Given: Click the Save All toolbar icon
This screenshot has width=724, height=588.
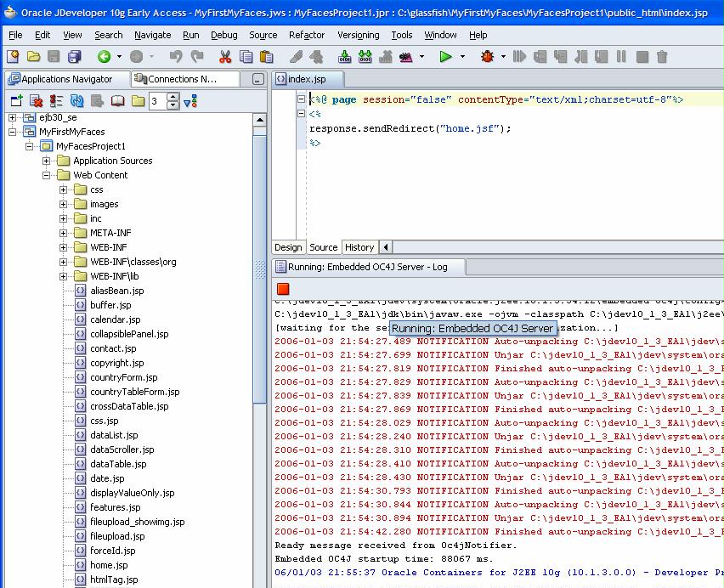Looking at the screenshot, I should coord(74,57).
